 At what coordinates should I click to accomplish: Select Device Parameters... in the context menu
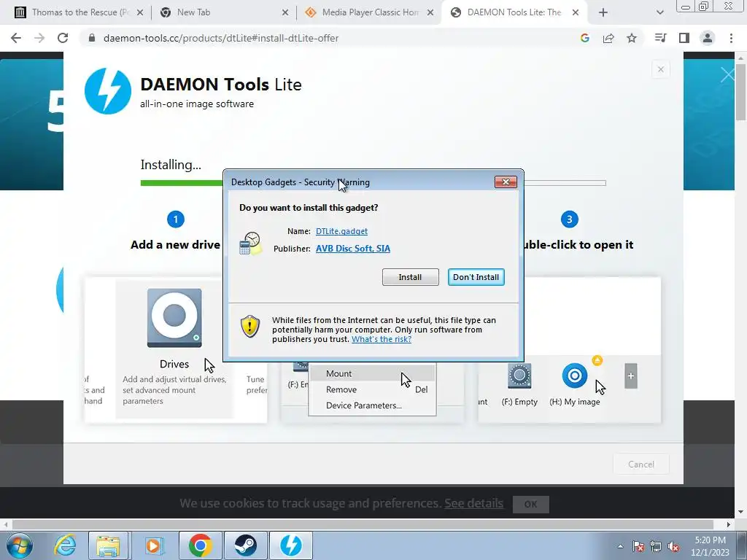[x=372, y=405]
